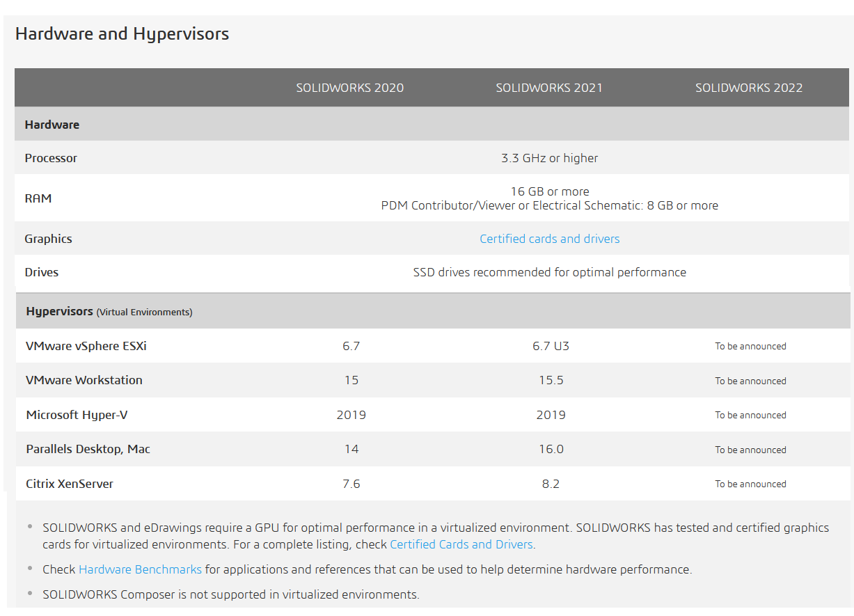Open the Hardware Benchmarks link

coord(140,569)
